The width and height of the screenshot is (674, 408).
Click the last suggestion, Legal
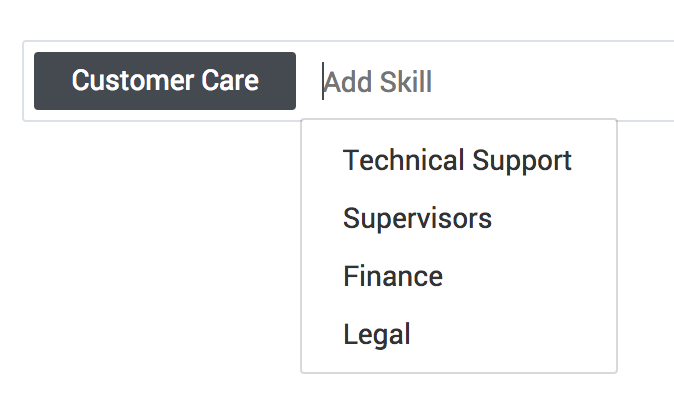click(377, 334)
